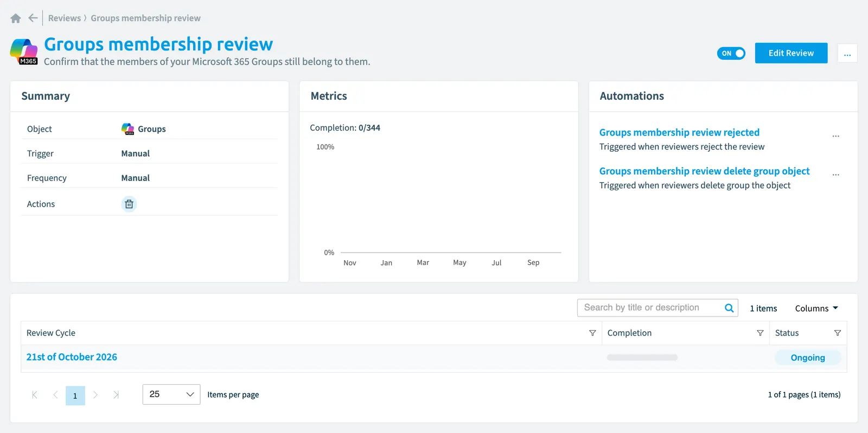The image size is (868, 433).
Task: Go to the home page icon
Action: [x=16, y=18]
